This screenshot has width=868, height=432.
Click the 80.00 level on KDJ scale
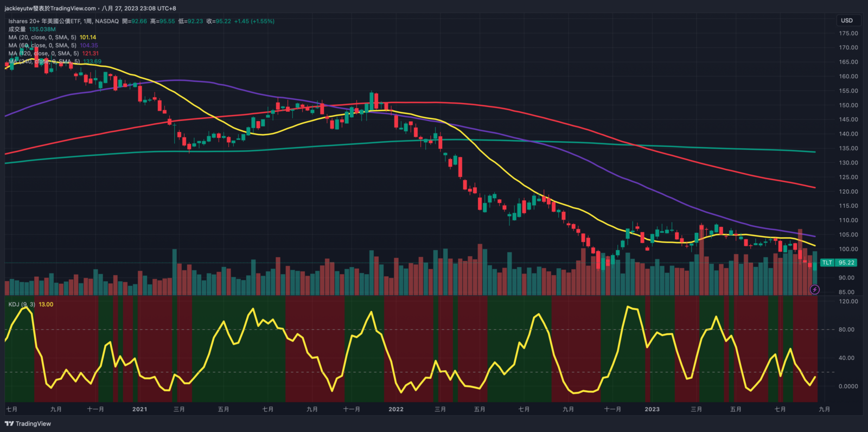[846, 329]
